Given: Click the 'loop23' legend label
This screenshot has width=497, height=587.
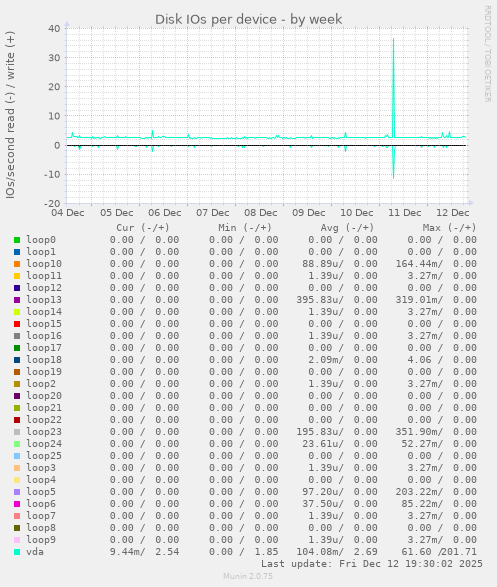Looking at the screenshot, I should [44, 432].
